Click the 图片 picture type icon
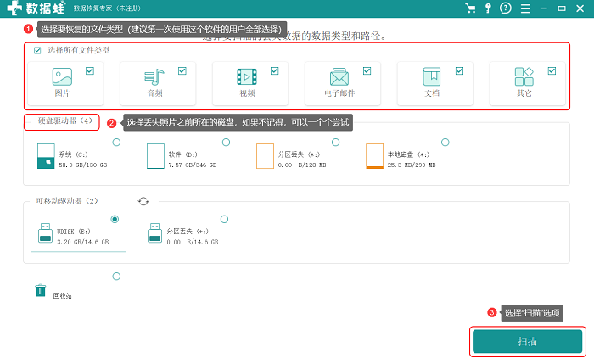 [62, 77]
